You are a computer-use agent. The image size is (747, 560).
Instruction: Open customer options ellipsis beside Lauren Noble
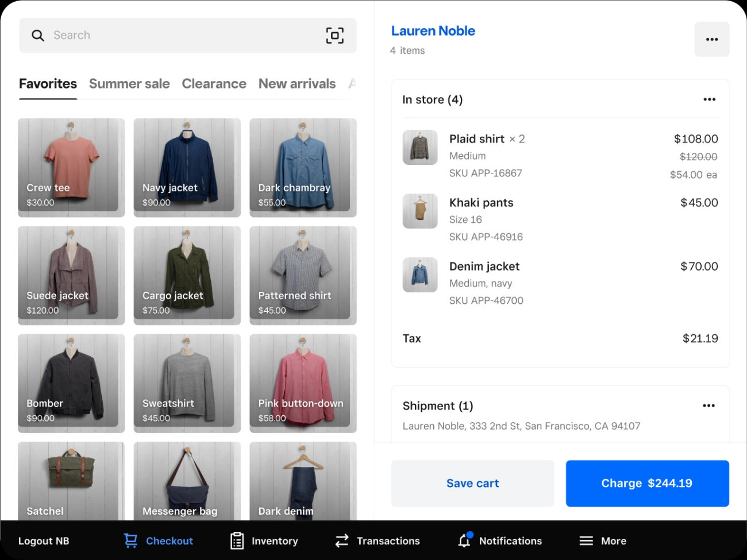tap(711, 40)
